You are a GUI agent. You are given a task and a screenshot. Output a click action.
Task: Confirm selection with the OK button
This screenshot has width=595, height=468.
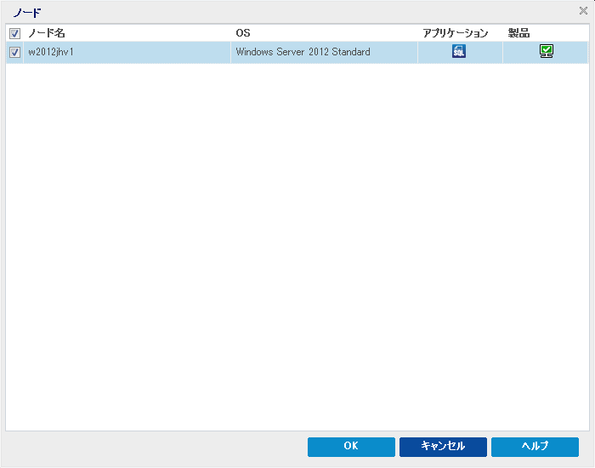pos(351,446)
